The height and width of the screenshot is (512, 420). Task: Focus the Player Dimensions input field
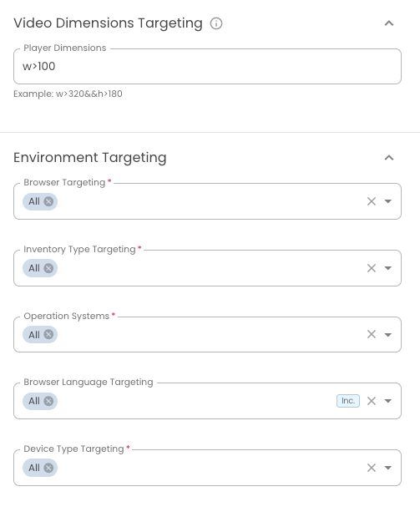tap(207, 66)
